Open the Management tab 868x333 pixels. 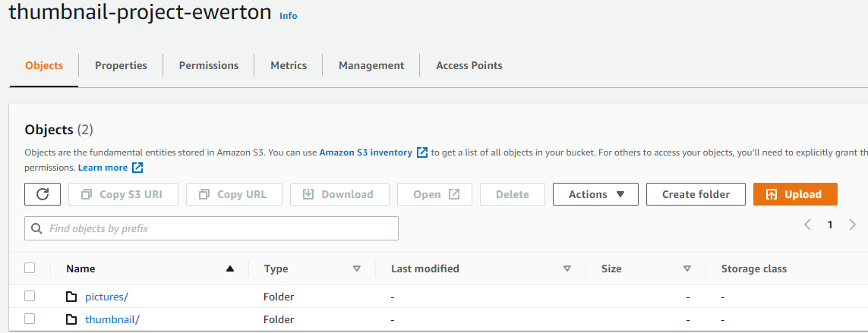(371, 65)
